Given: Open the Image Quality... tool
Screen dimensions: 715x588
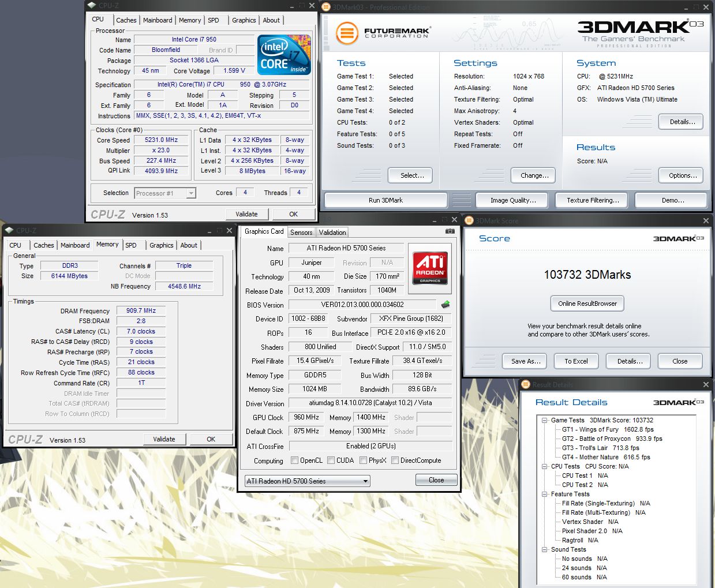Looking at the screenshot, I should pos(513,200).
